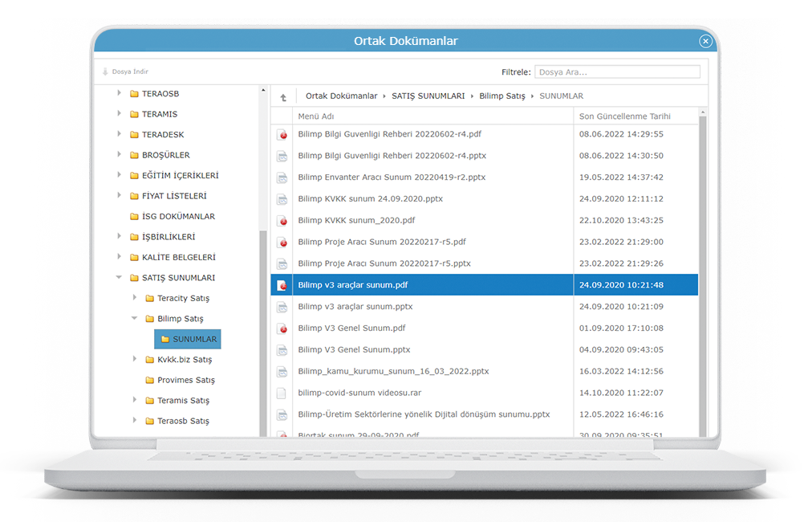Click the Dosya İndir download icon
This screenshot has width=812, height=522.
pyautogui.click(x=105, y=71)
